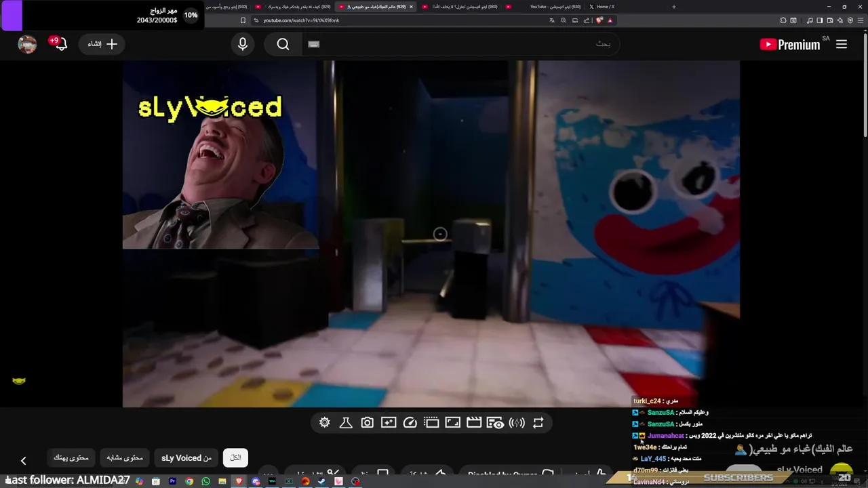Click the sLy Voiced channel name
The image size is (868, 488).
[x=800, y=470]
